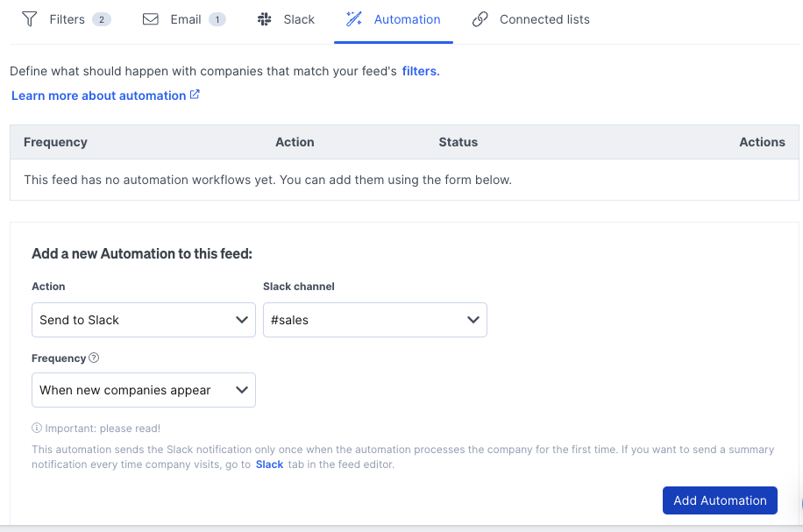Switch to the Connected lists tab
The image size is (803, 532).
[543, 18]
